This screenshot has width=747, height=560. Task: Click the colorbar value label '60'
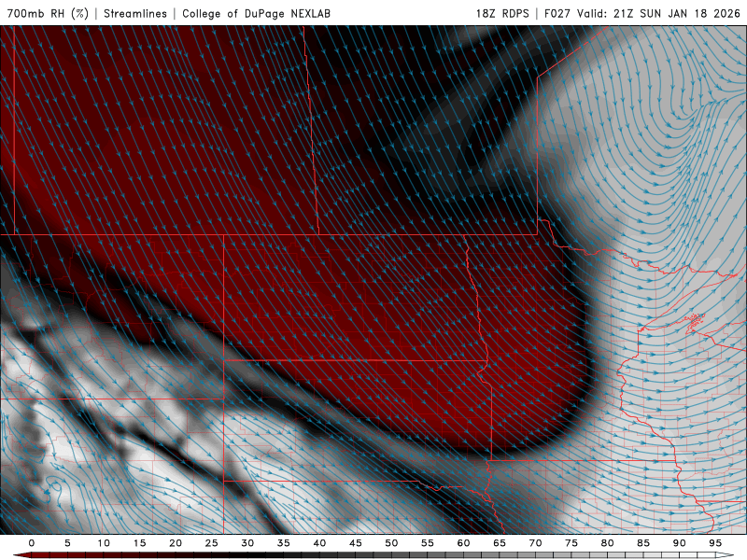463,543
